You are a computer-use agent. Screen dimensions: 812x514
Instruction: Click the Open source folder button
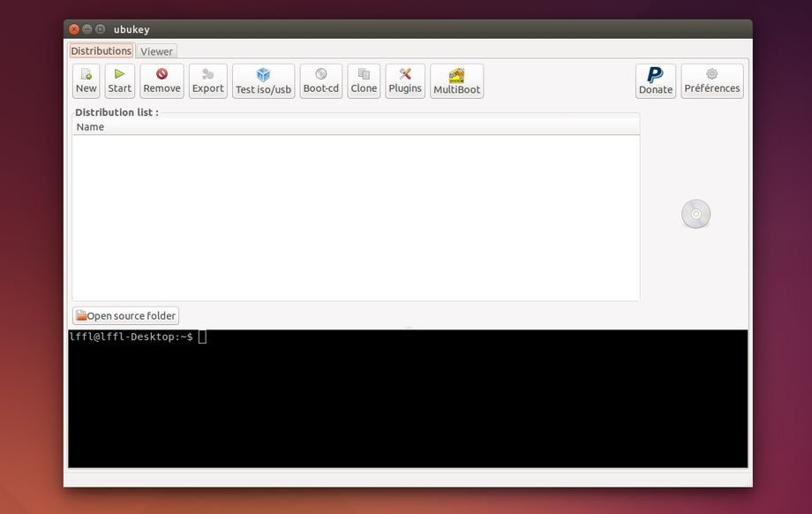[125, 316]
